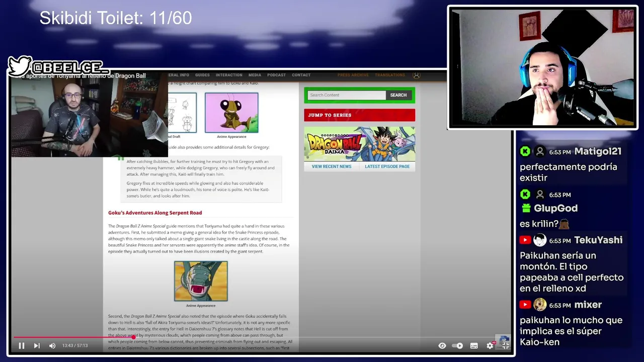Click the message "es krilin?"
This screenshot has width=644, height=362.
tap(539, 224)
